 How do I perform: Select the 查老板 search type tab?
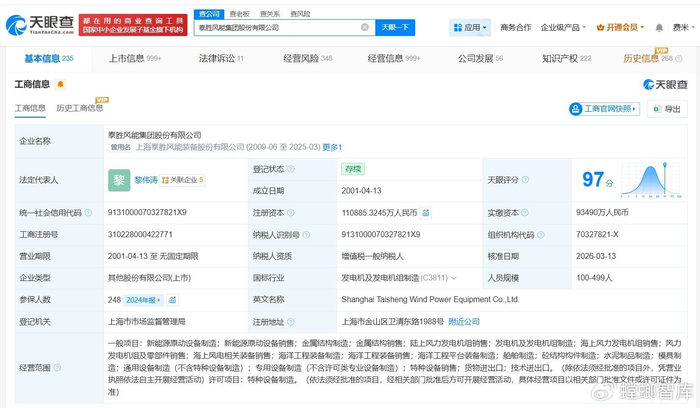239,14
